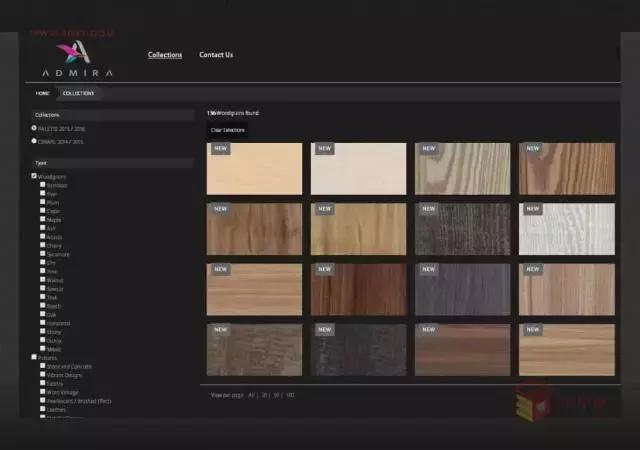Select the dark reddish-brown swatch in third row
Viewport: 640px width, 450px height.
coord(358,290)
